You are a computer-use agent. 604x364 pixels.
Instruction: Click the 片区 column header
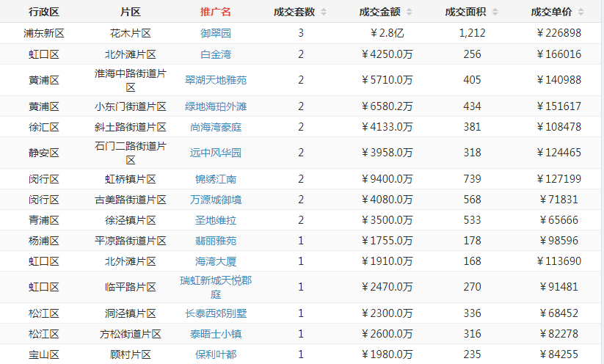point(130,12)
